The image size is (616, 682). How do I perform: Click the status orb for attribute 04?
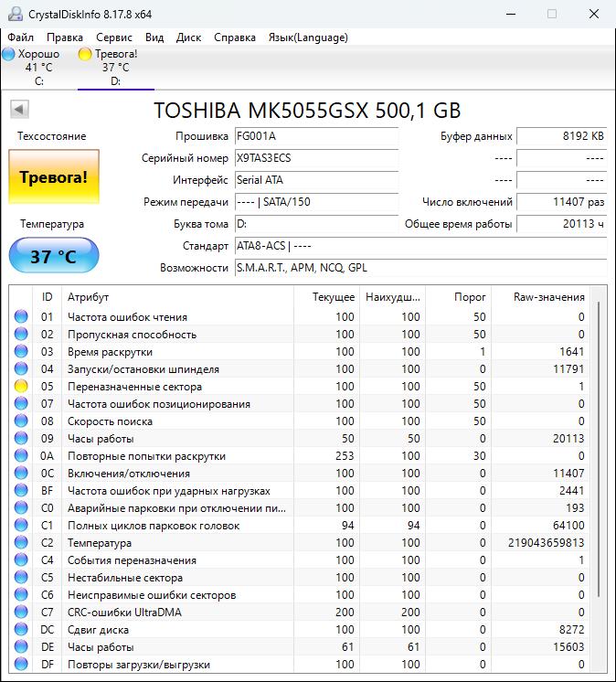(x=21, y=368)
